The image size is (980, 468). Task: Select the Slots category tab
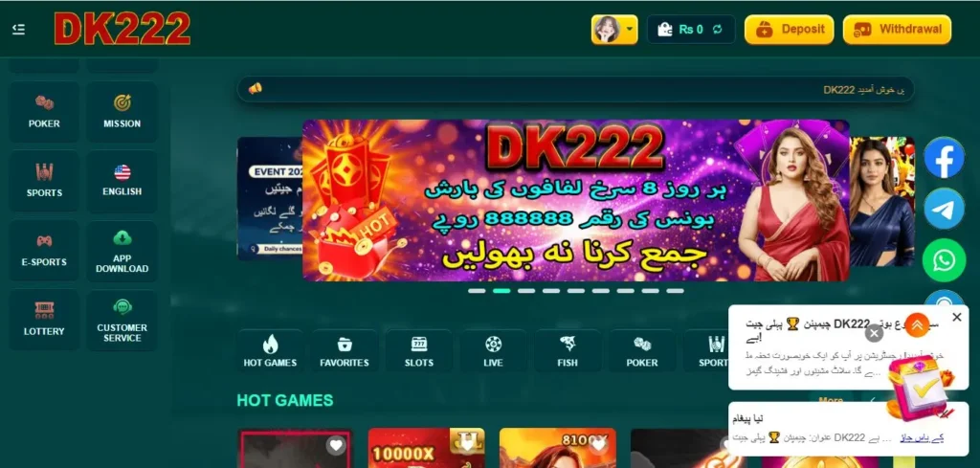coord(419,351)
